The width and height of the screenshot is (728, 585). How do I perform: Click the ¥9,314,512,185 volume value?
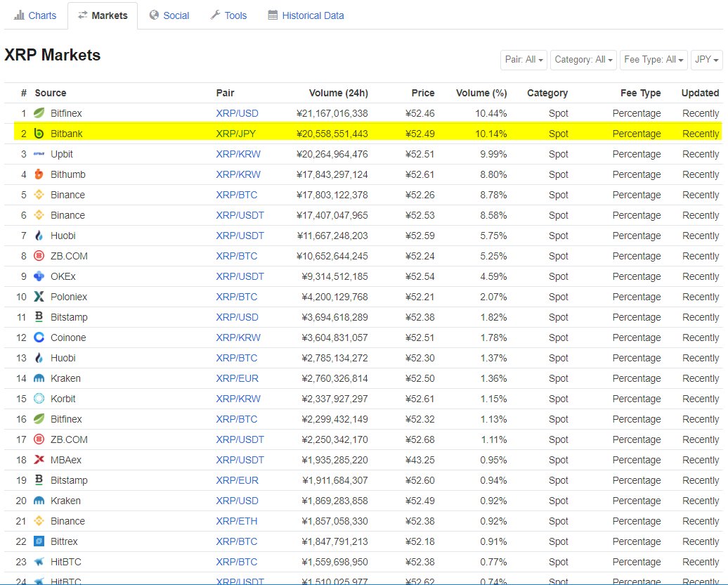point(334,276)
